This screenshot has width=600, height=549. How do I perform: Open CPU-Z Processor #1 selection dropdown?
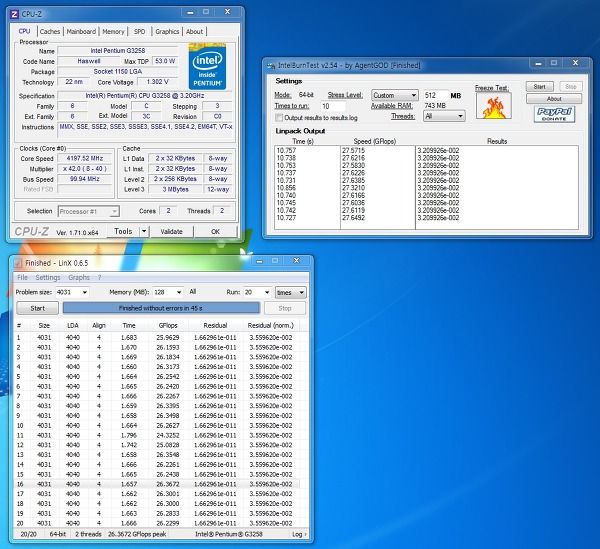(89, 211)
